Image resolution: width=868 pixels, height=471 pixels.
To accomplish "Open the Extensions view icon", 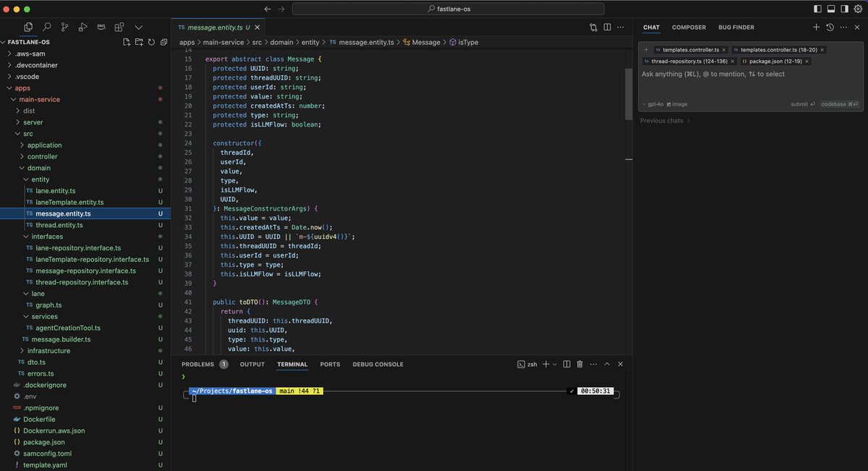I will [x=119, y=27].
